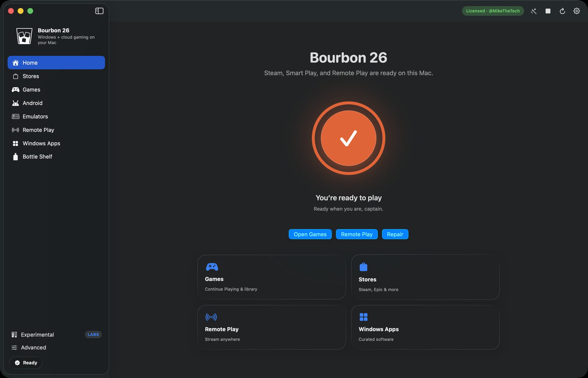Open the Remote Play card

pyautogui.click(x=272, y=327)
